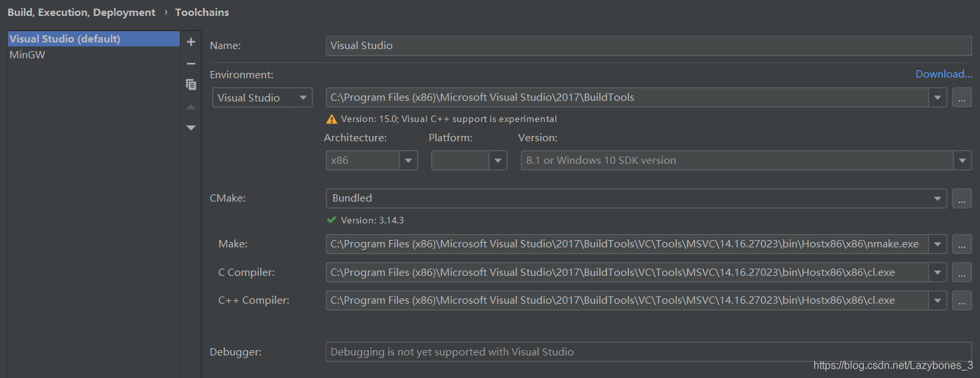The image size is (980, 378).
Task: Click the Make nmake.exe path field
Action: (x=627, y=244)
